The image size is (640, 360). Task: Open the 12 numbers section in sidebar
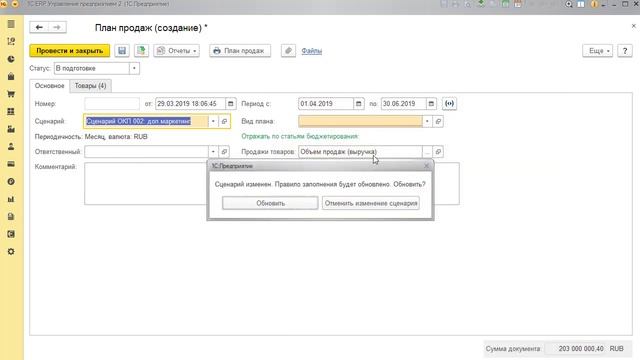tap(11, 42)
